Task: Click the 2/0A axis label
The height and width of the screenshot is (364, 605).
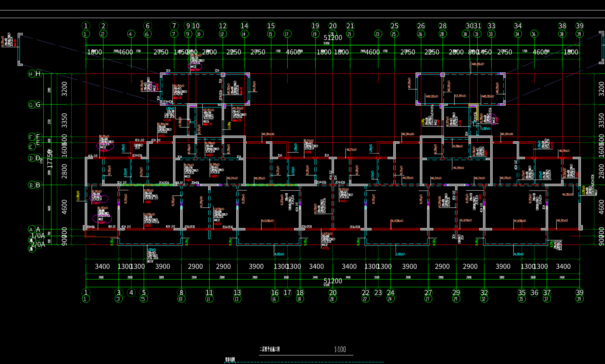Action: click(38, 244)
